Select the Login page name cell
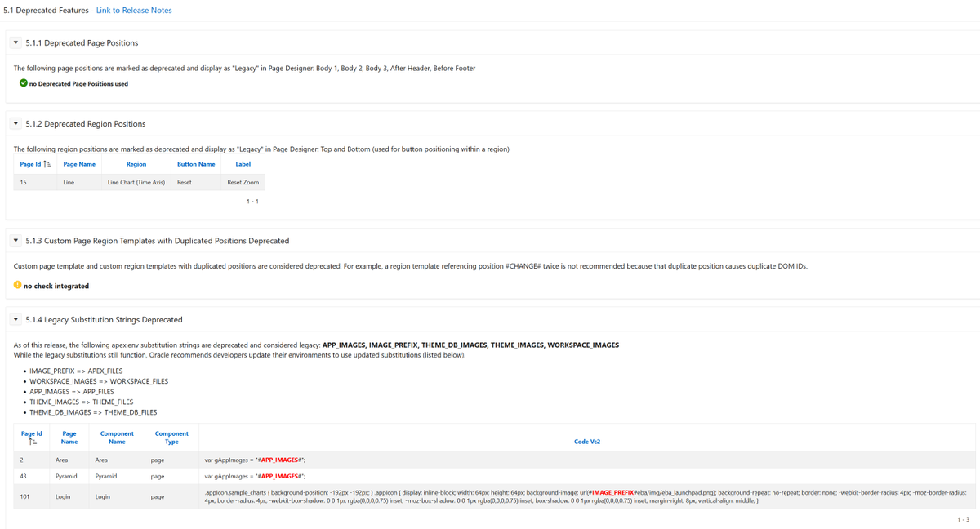 coord(69,496)
